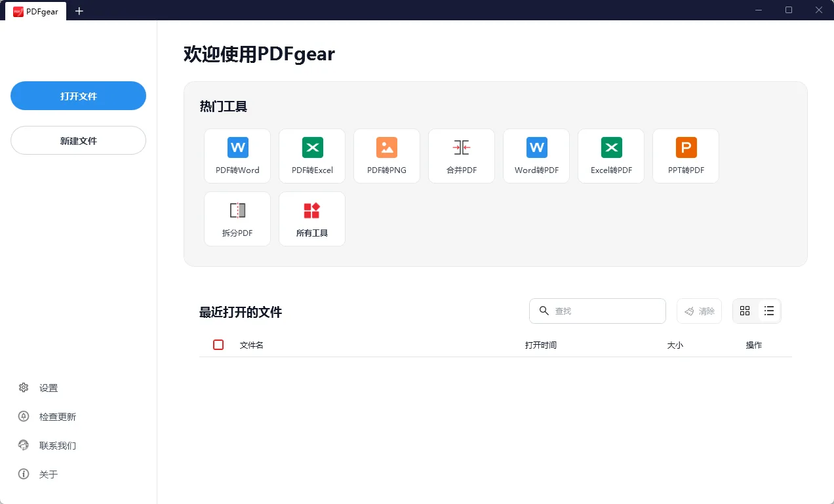
Task: Show 所有工具 (all tools)
Action: (312, 219)
